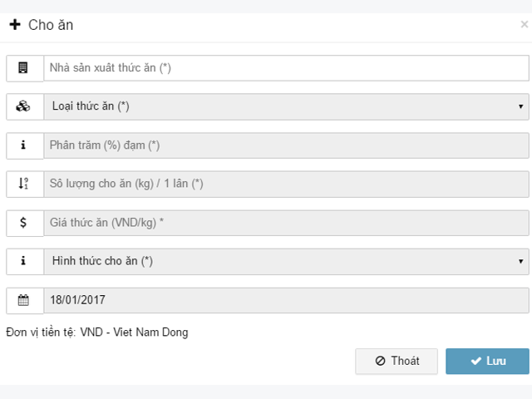This screenshot has height=399, width=532.
Task: Click the cubes icon beside Loại thức ăn
Action: (x=23, y=106)
